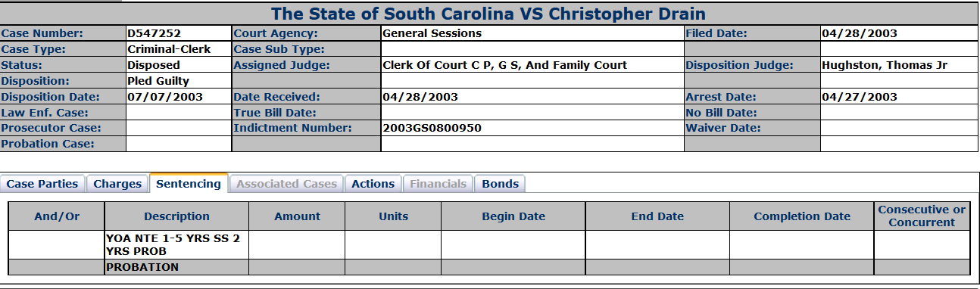The image size is (980, 289).
Task: Open the Case Parties tab
Action: 42,184
